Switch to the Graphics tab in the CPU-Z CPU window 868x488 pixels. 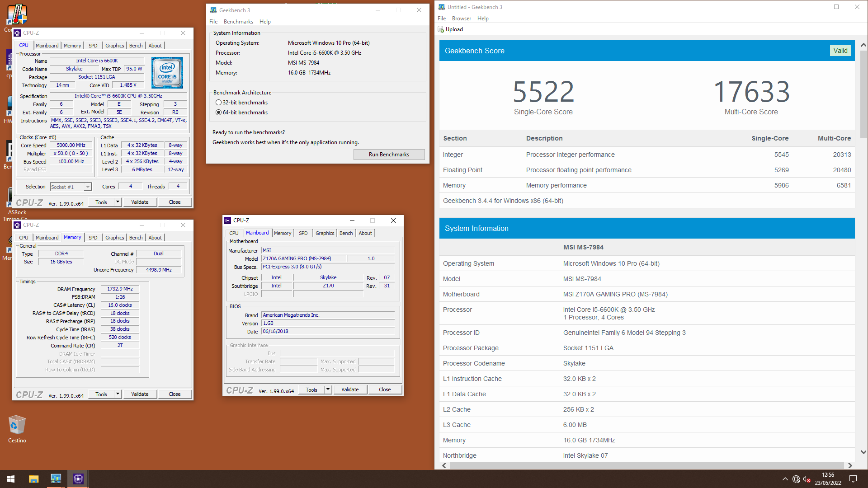pyautogui.click(x=115, y=46)
